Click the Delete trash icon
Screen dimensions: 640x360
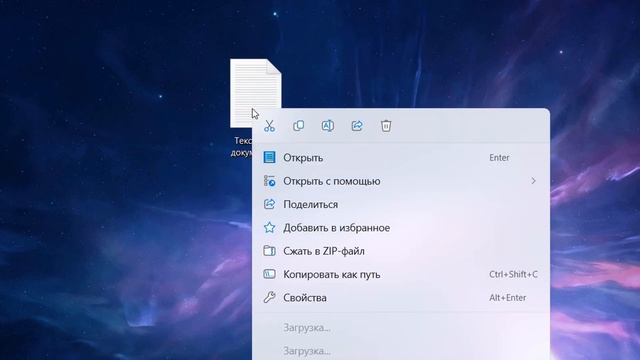[x=386, y=126]
